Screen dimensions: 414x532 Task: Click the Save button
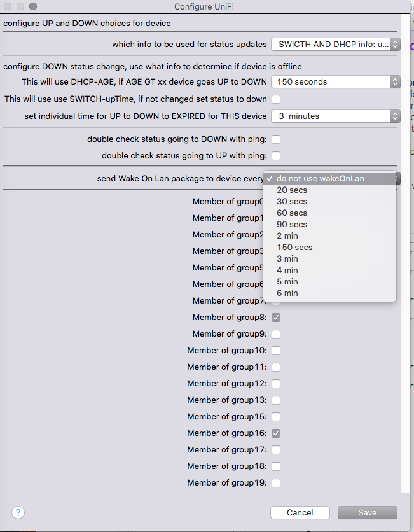pos(367,512)
